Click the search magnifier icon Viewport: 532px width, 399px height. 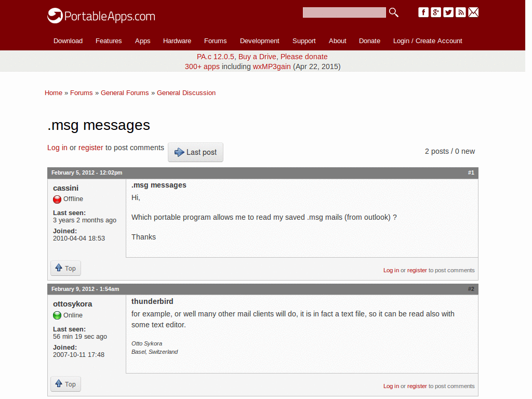coord(394,12)
